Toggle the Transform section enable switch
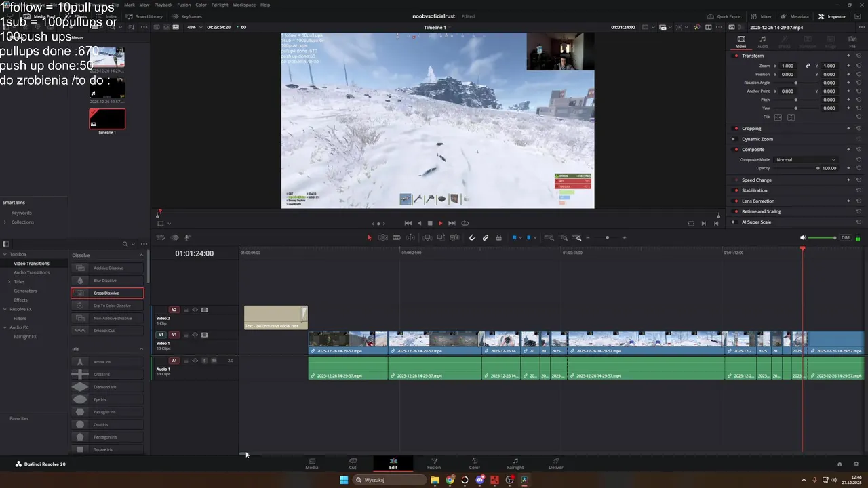Screen dimensions: 868x488 (736, 56)
